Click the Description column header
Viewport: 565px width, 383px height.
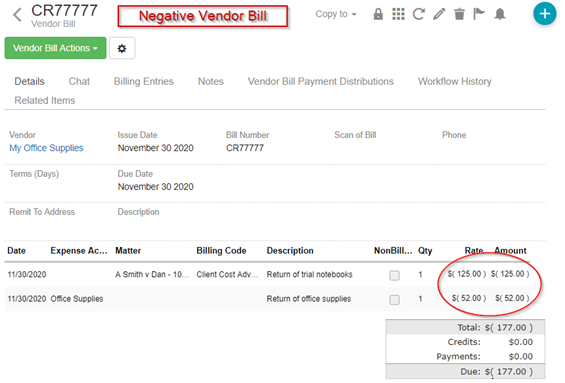point(290,251)
